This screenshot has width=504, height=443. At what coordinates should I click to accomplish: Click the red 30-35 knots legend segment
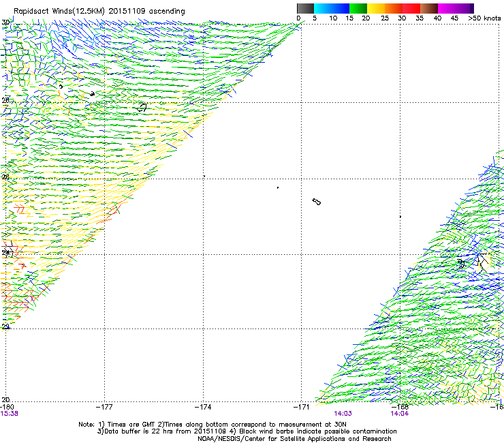(411, 8)
